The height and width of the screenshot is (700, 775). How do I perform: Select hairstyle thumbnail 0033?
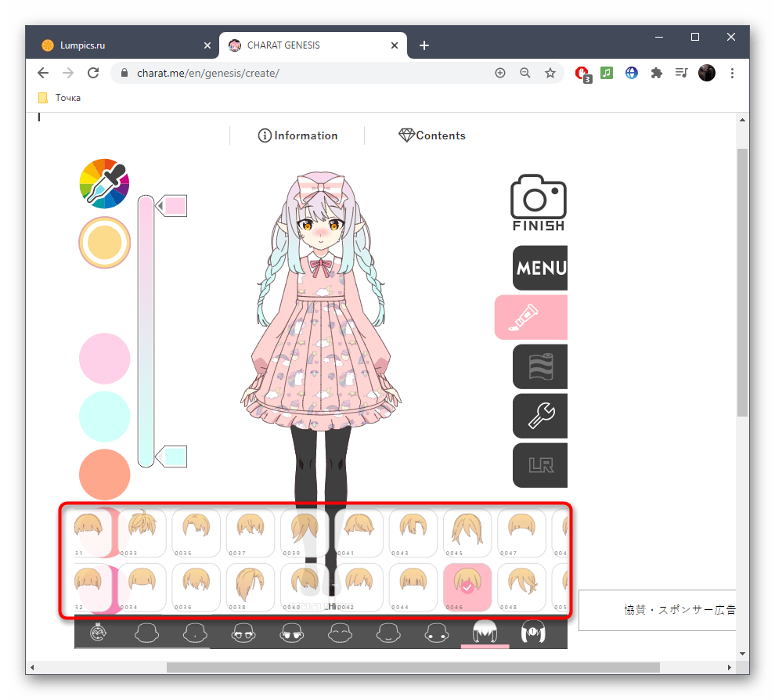pyautogui.click(x=142, y=532)
